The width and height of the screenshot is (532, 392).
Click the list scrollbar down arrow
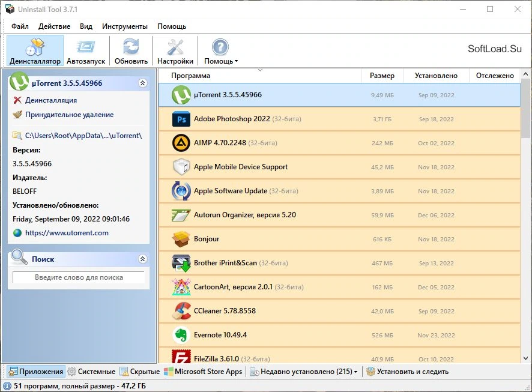526,358
